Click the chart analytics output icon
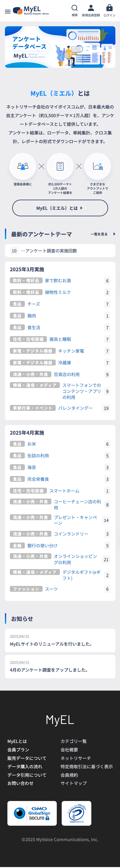The width and height of the screenshot is (120, 868). tap(97, 166)
